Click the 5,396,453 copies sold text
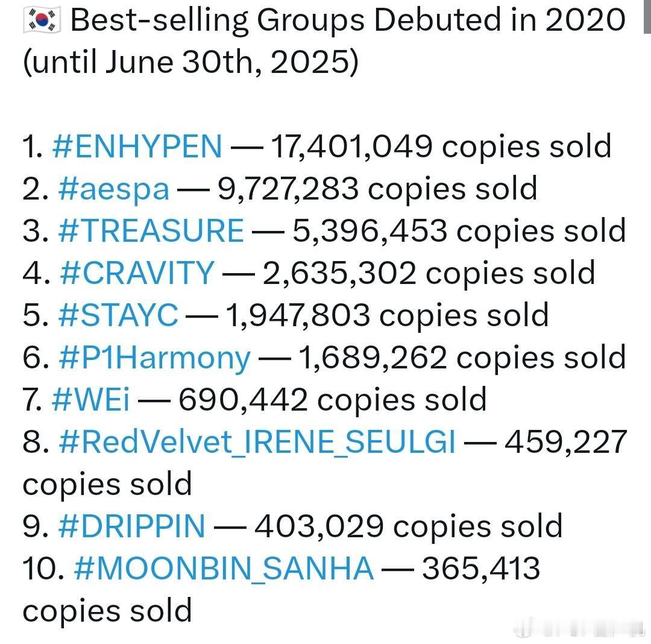The height and width of the screenshot is (644, 651). (459, 231)
